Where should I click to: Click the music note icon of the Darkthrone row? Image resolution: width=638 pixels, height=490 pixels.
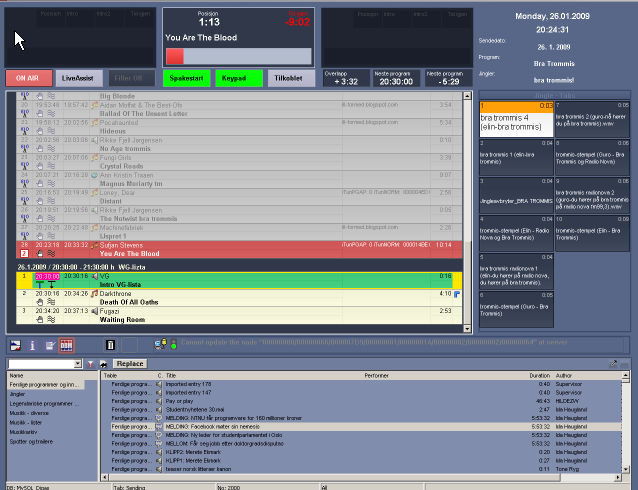point(94,293)
